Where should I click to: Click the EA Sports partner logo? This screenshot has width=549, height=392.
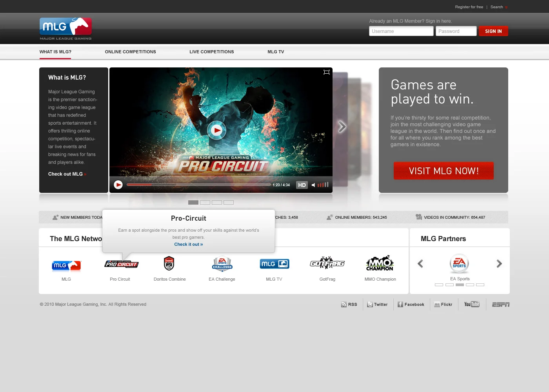(x=459, y=263)
